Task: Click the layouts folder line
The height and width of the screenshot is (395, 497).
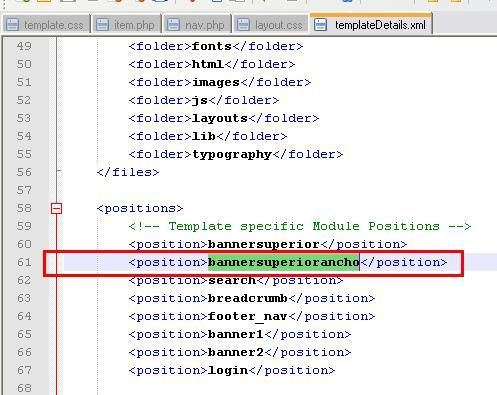Action: pos(224,118)
